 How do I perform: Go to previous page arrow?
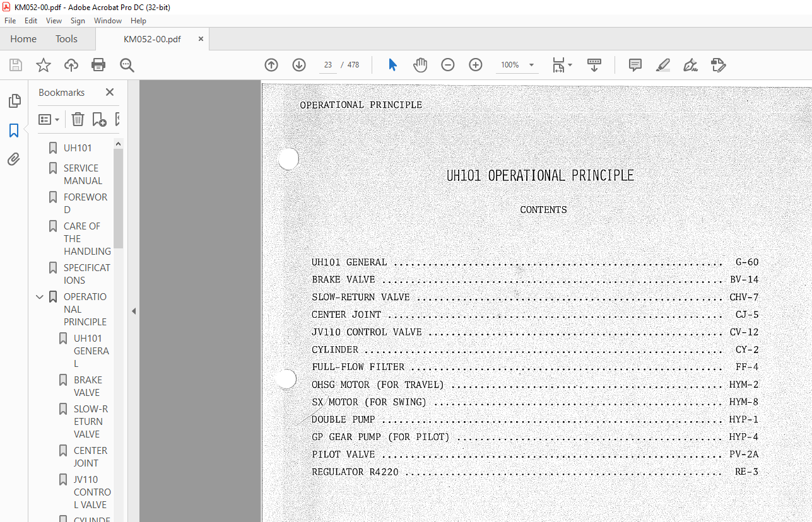(x=271, y=65)
